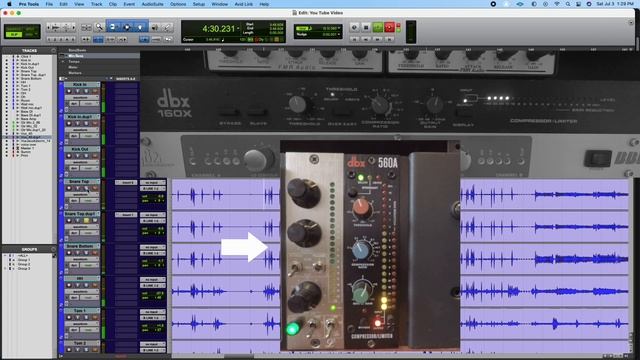
Task: Click the transport Online button
Action: (354, 27)
